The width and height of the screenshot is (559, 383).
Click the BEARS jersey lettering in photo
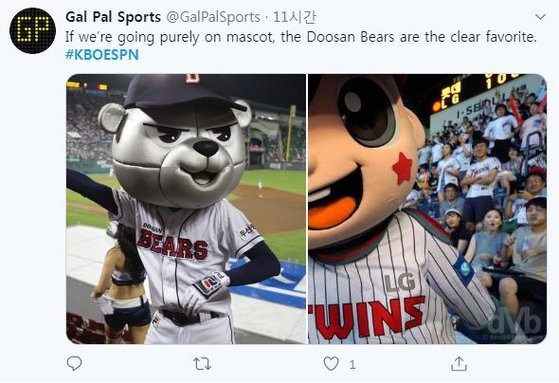(173, 244)
